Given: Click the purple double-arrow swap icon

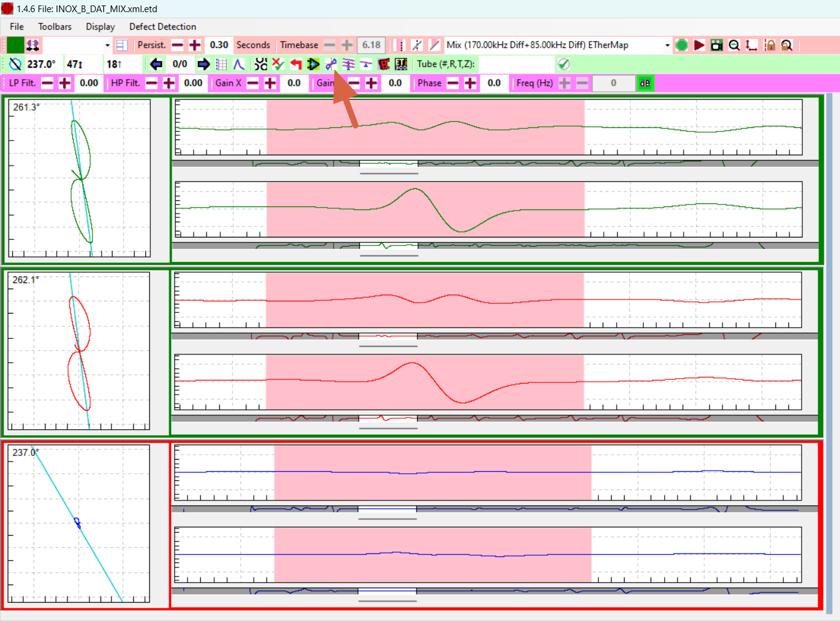Looking at the screenshot, I should coord(33,45).
